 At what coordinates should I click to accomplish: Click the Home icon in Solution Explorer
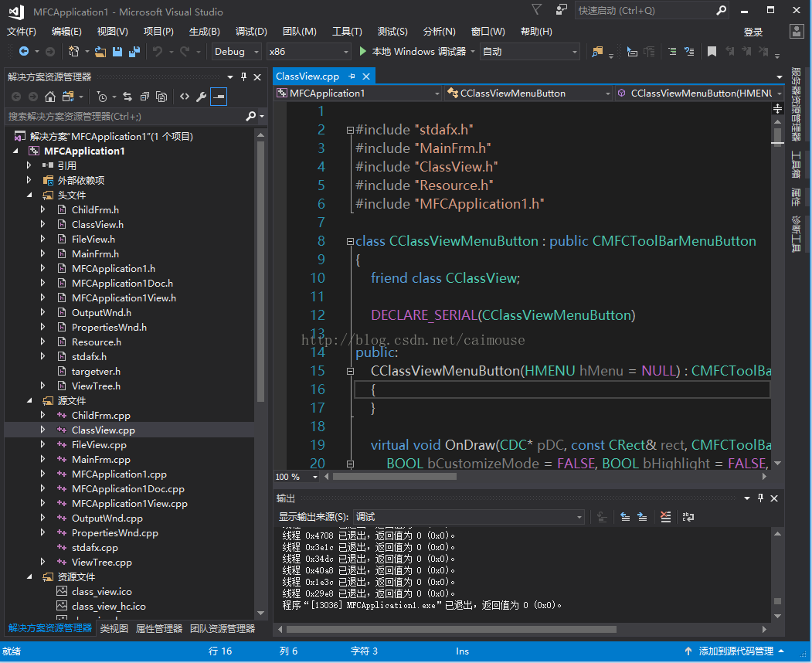pyautogui.click(x=50, y=97)
